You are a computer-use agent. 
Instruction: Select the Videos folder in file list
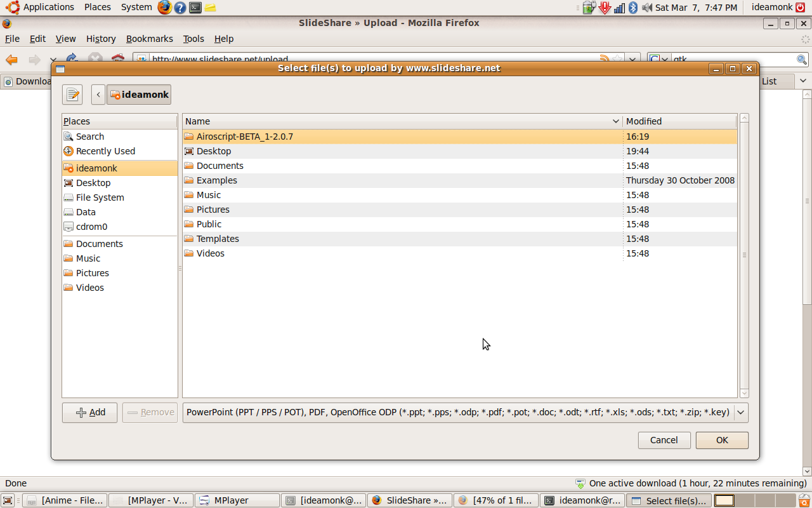tap(460, 253)
